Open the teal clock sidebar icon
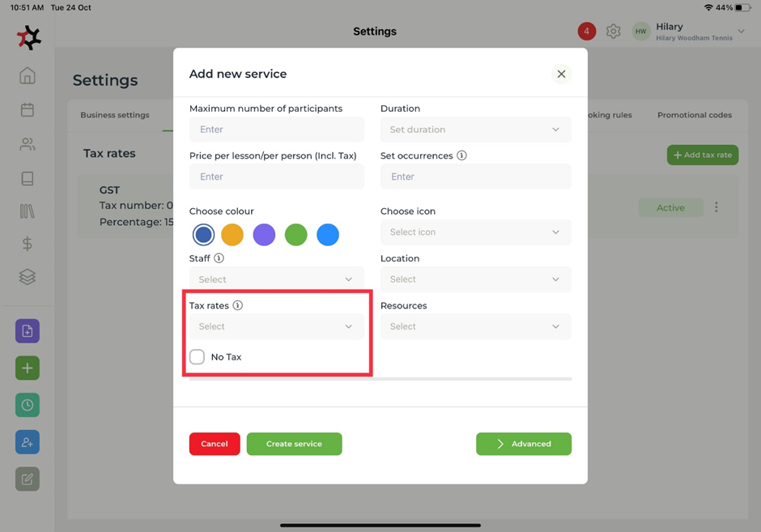The height and width of the screenshot is (532, 761). click(x=28, y=405)
